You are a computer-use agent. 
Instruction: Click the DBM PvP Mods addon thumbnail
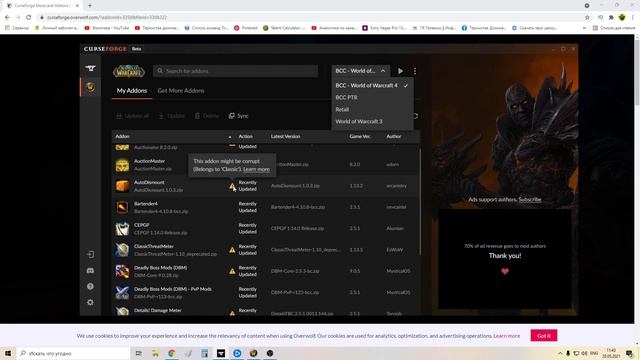pos(122,292)
